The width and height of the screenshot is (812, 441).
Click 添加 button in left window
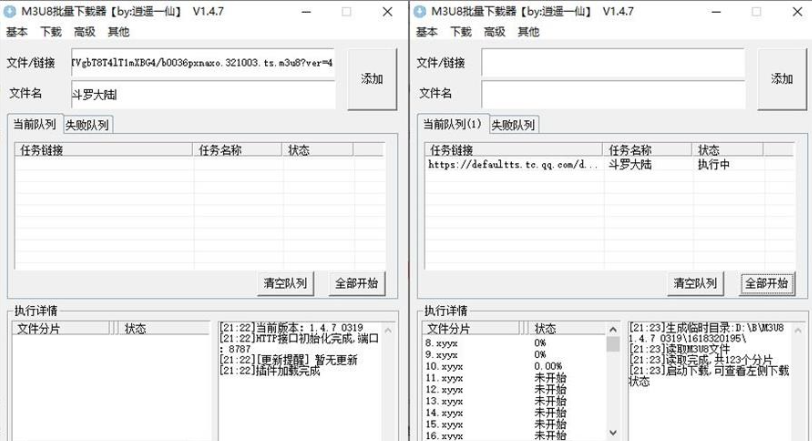(x=372, y=79)
